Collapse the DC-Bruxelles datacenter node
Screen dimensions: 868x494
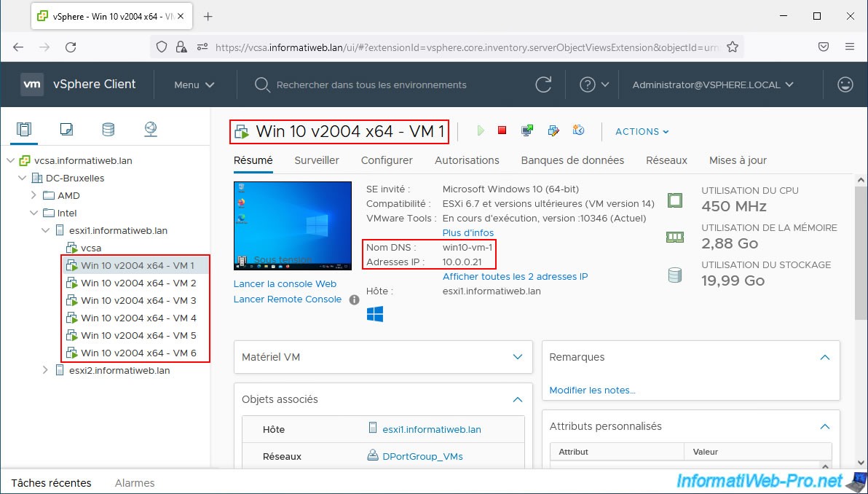[x=22, y=179]
